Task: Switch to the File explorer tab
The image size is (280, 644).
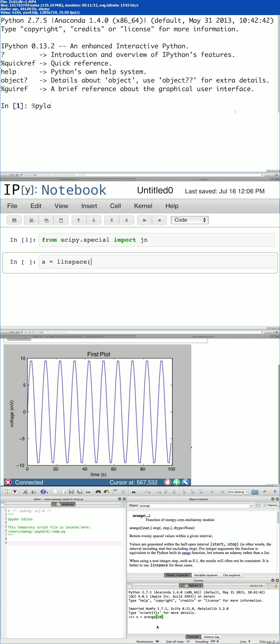Action: 232,575
